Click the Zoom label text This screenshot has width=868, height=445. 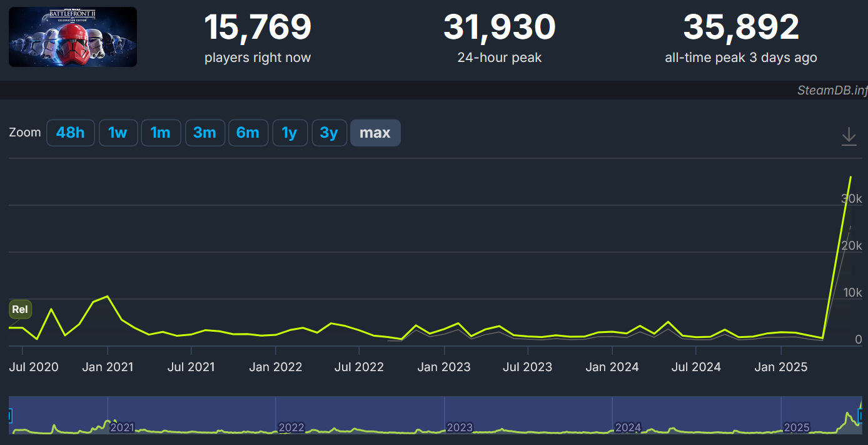25,133
